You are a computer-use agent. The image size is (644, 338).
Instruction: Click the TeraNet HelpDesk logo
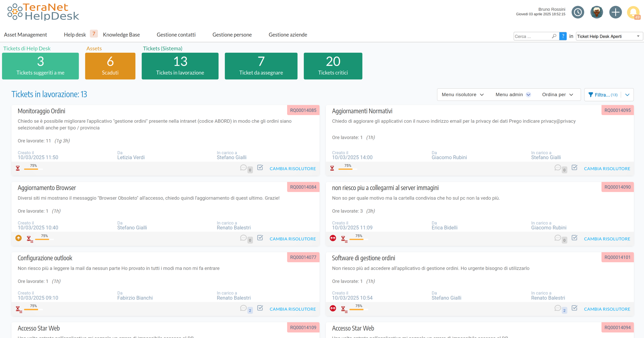click(43, 12)
